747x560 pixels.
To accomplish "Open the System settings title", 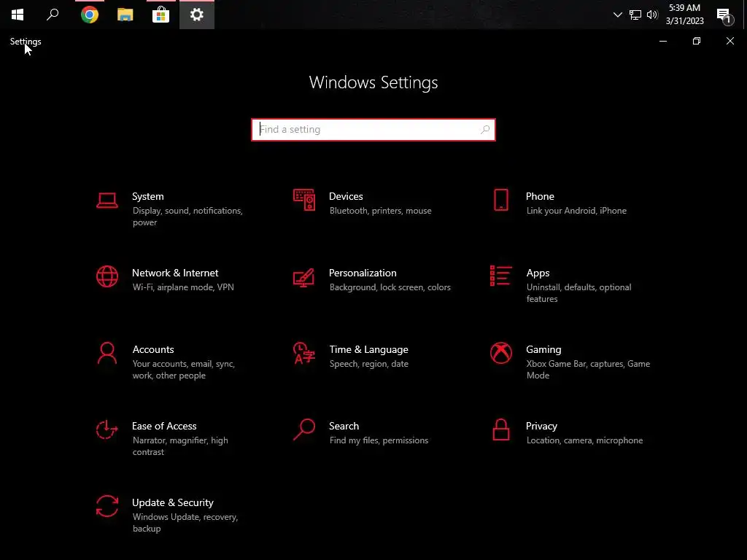I will click(147, 196).
